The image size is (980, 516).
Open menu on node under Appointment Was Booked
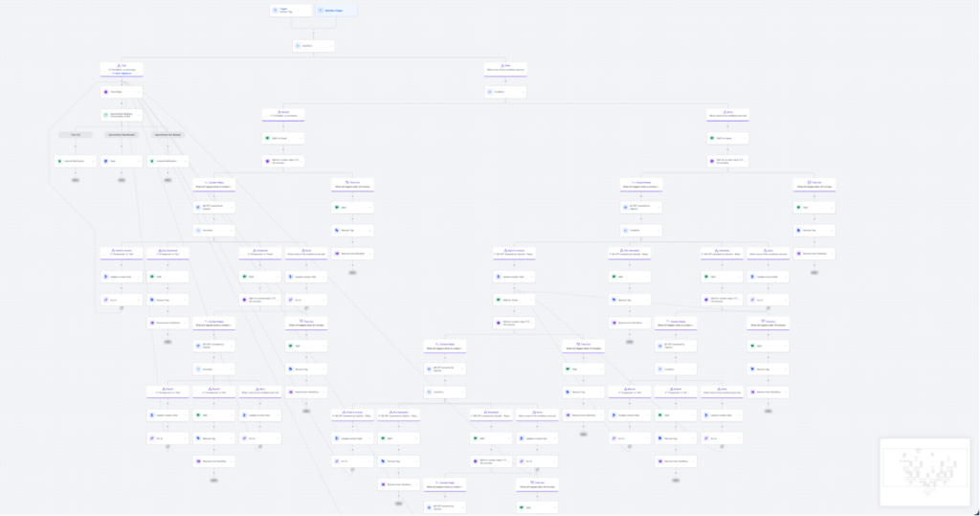click(x=139, y=161)
